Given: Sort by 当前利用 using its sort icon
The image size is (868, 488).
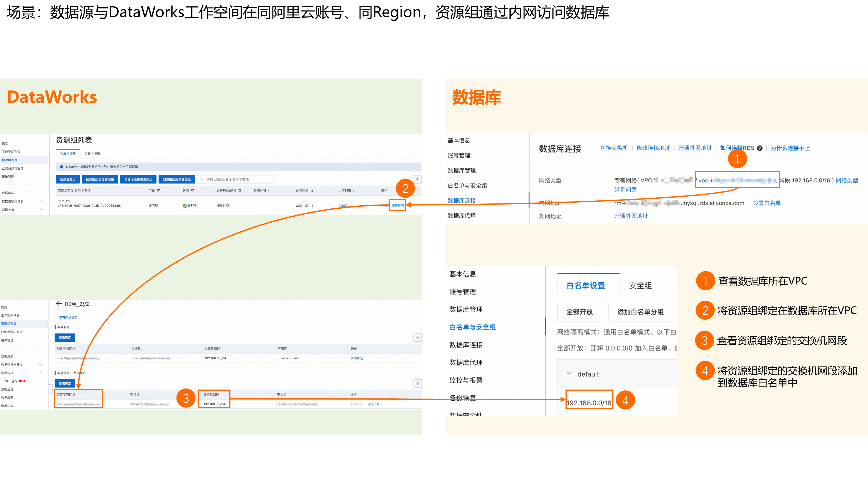Looking at the screenshot, I should coord(355,191).
